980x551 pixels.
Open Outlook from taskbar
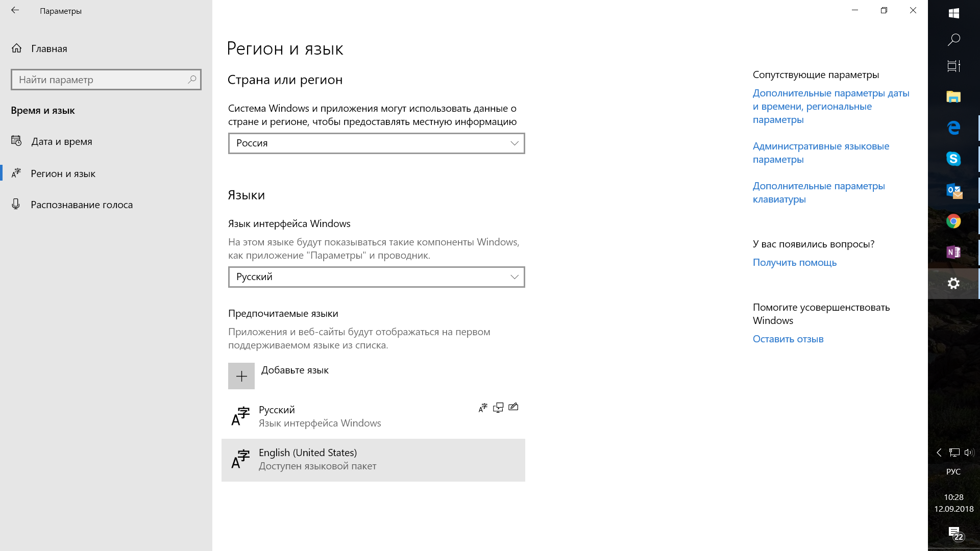tap(954, 190)
